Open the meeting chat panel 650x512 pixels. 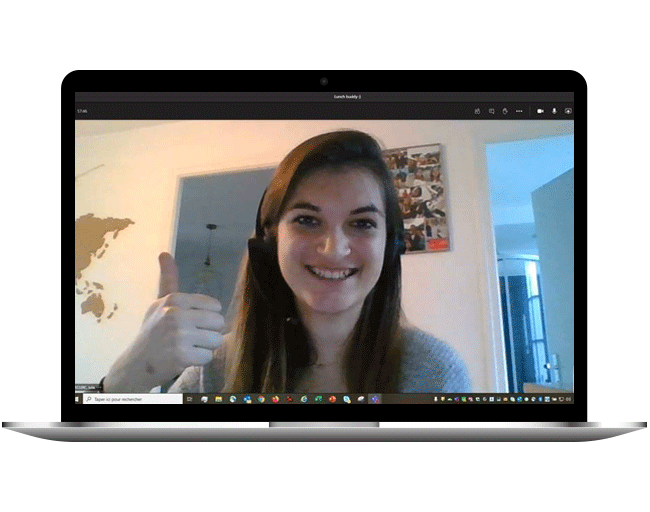tap(492, 111)
